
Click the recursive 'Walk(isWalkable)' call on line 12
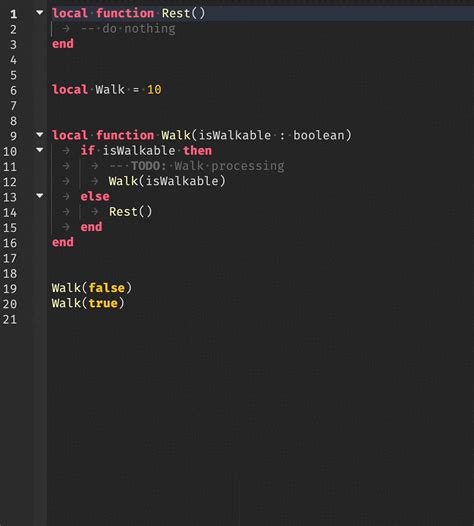click(167, 181)
